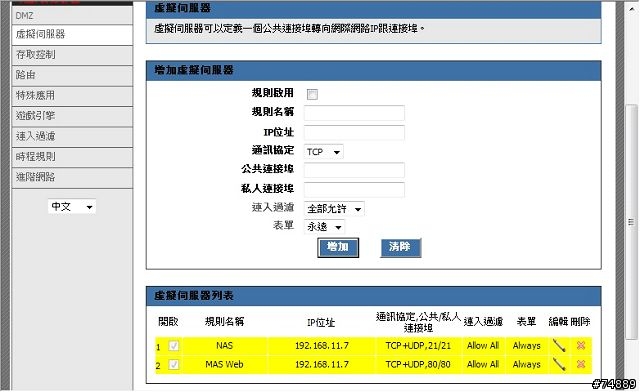Image resolution: width=640 pixels, height=392 pixels.
Task: Edit the MAS Web rule pencil icon
Action: click(x=559, y=364)
